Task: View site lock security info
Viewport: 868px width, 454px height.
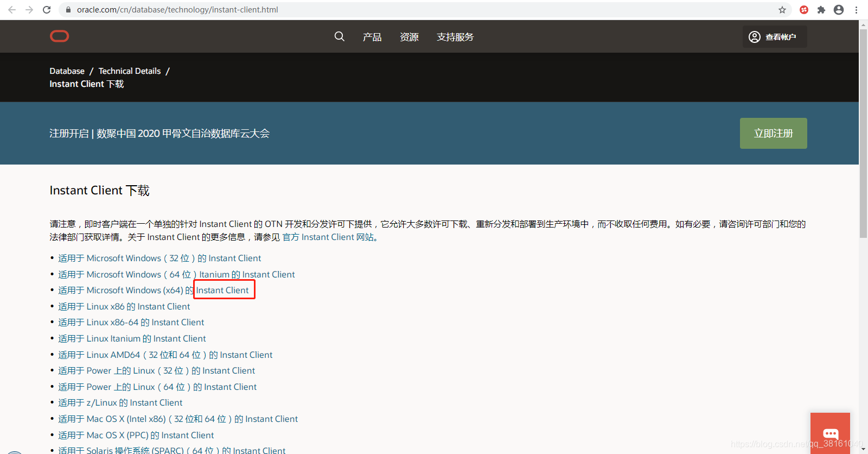Action: pos(68,10)
